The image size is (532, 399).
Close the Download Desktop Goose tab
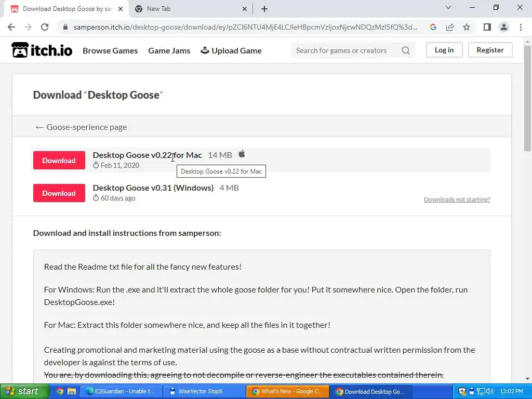coord(120,9)
